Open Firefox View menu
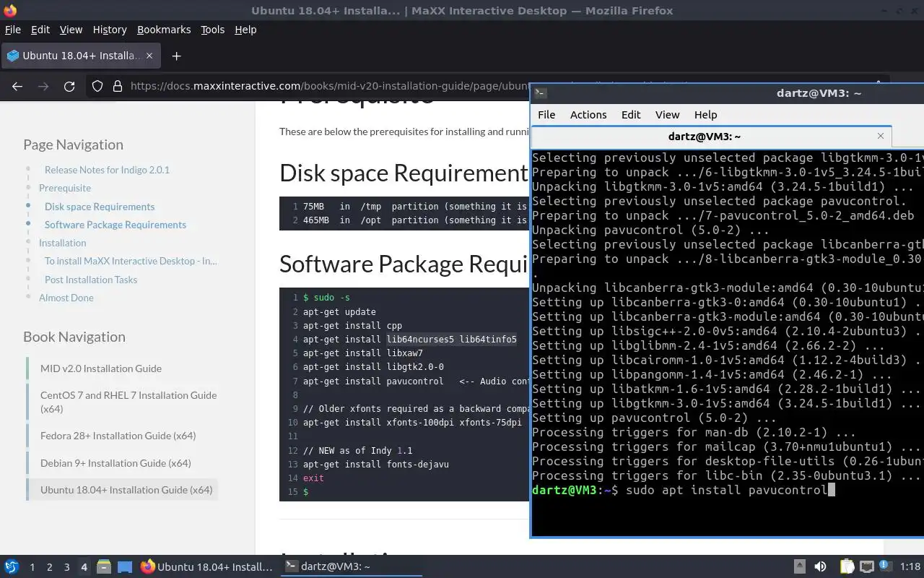 (x=71, y=30)
